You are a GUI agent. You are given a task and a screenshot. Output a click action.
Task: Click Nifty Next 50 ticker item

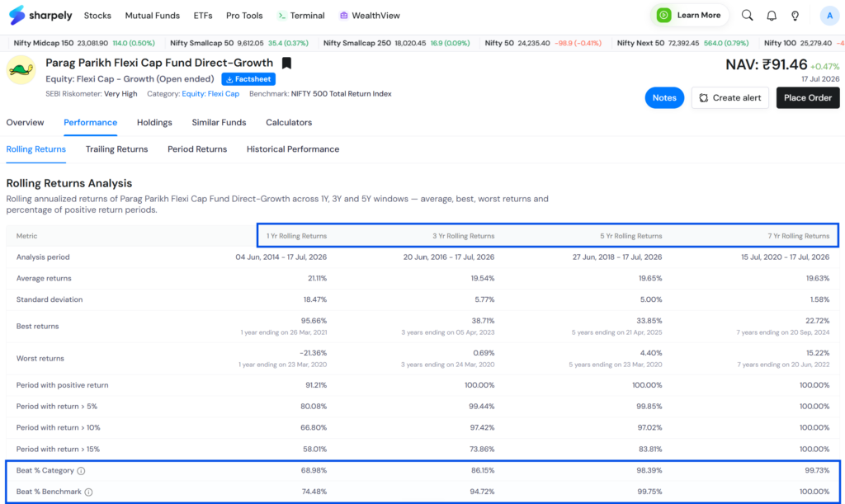[682, 43]
